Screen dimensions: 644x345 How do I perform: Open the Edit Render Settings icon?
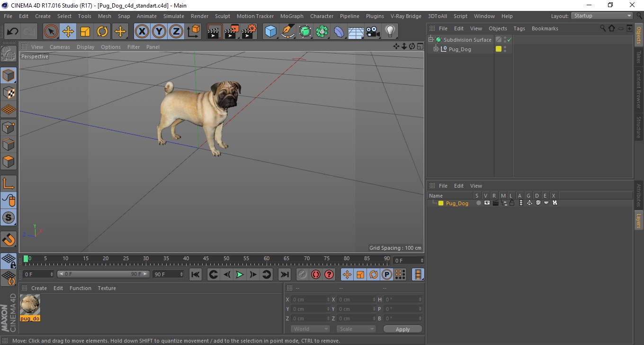coord(249,32)
